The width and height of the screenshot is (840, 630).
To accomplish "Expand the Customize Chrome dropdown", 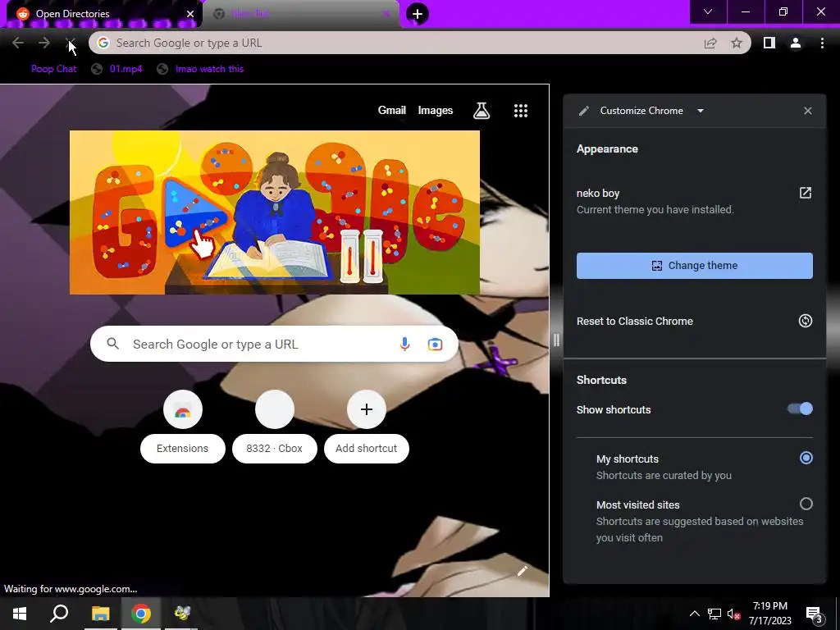I will (x=701, y=111).
